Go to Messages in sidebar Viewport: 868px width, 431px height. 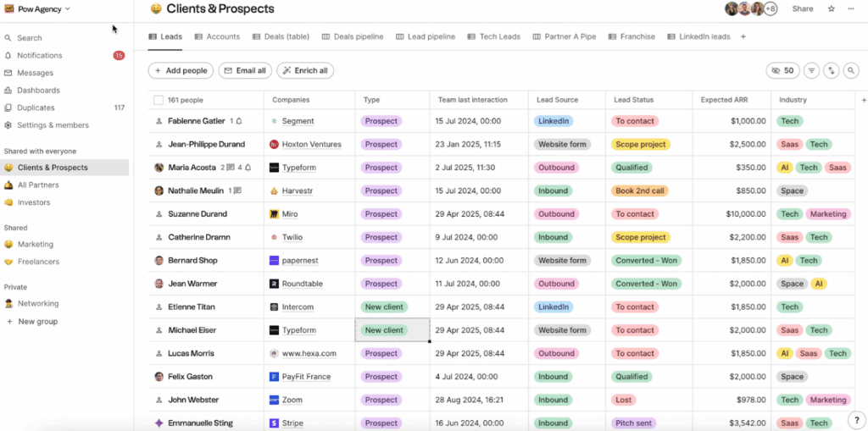point(35,73)
